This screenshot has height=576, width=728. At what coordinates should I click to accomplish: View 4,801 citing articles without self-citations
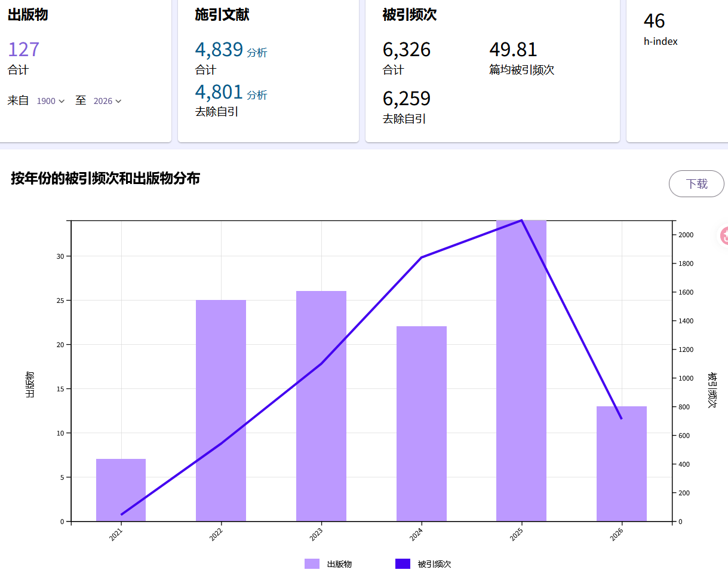219,92
